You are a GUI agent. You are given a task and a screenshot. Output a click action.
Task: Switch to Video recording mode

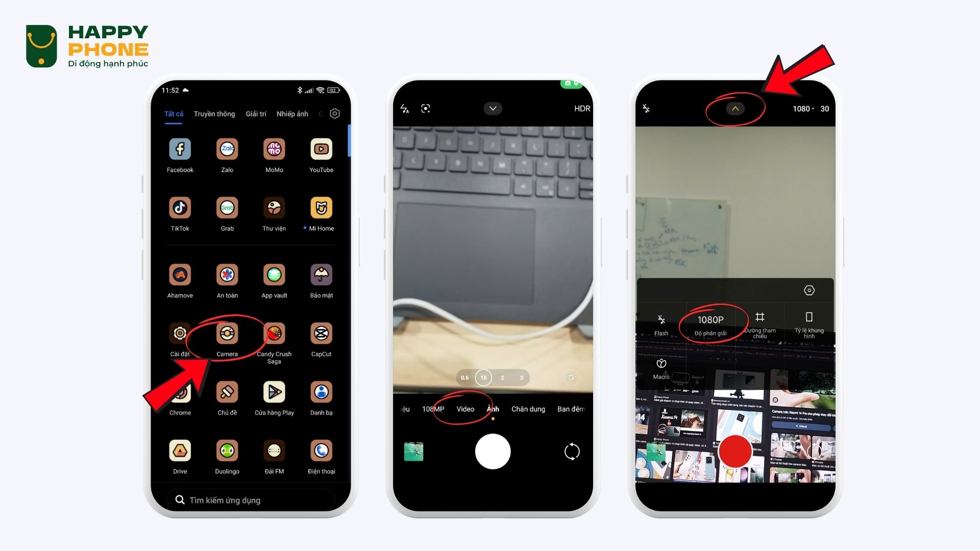(x=466, y=408)
